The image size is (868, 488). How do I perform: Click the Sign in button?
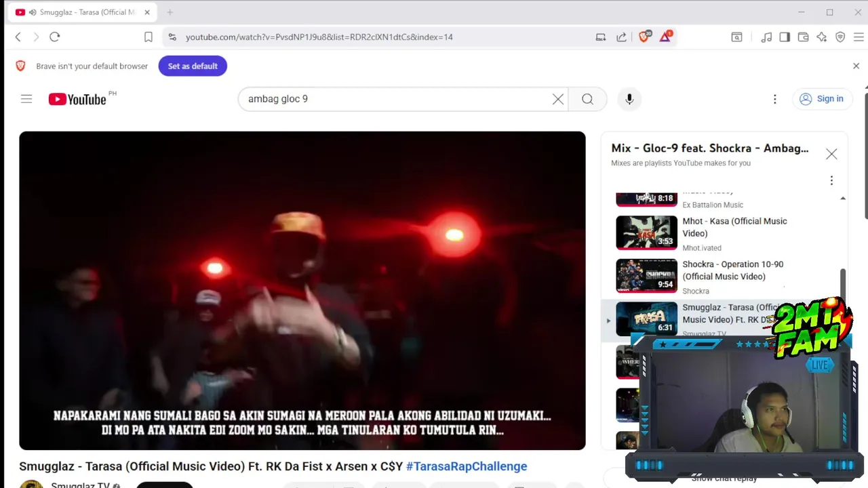[821, 99]
